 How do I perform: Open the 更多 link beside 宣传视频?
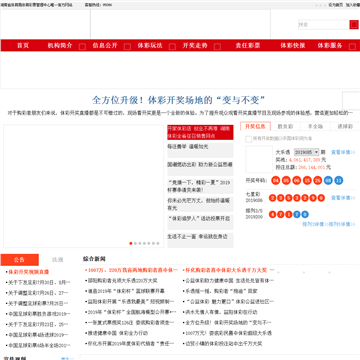click(x=67, y=359)
